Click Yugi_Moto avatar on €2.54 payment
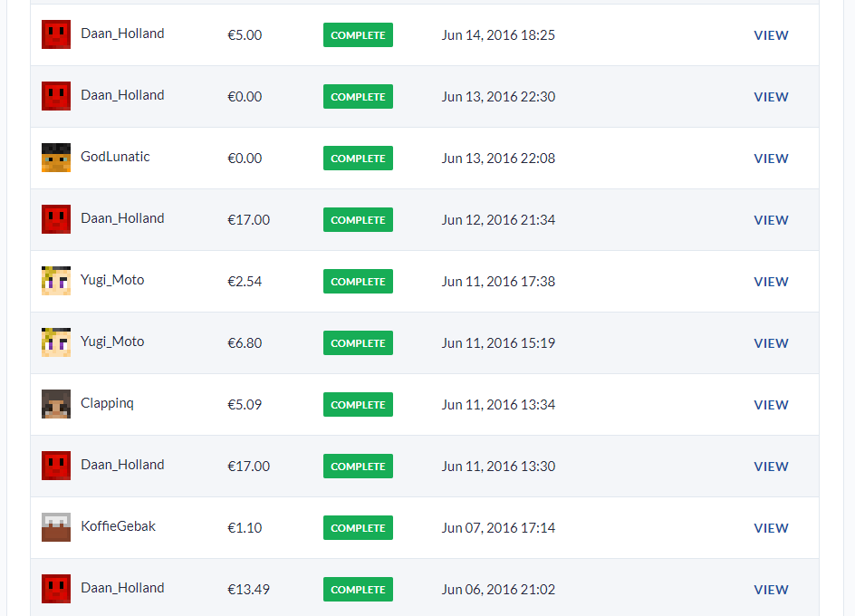Screen dimensions: 855x616 (56, 281)
